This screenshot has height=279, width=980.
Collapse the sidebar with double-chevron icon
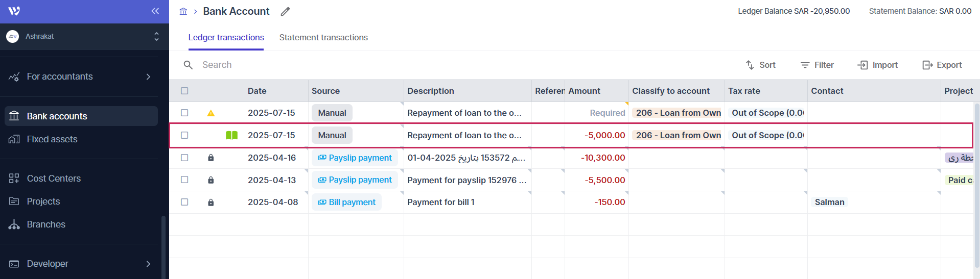(155, 11)
